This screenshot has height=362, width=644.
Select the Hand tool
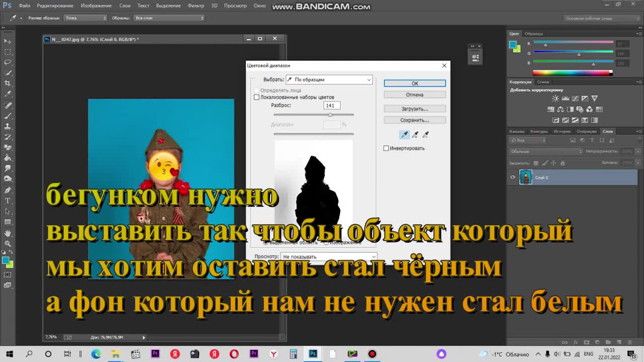tap(8, 233)
